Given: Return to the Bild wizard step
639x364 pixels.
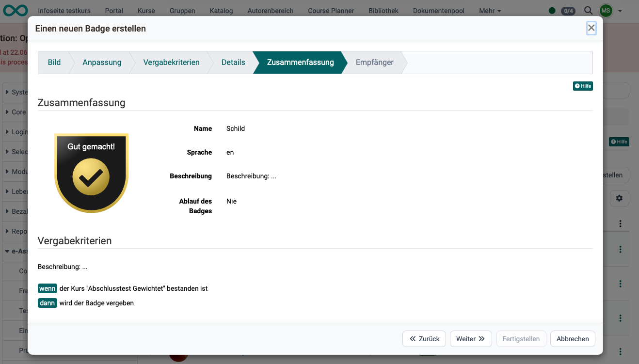Looking at the screenshot, I should pyautogui.click(x=54, y=62).
